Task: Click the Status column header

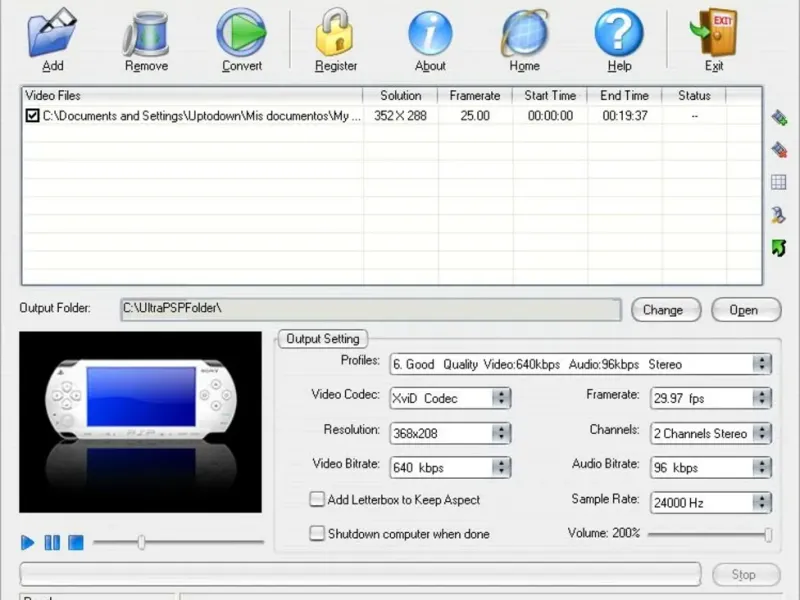Action: 694,95
